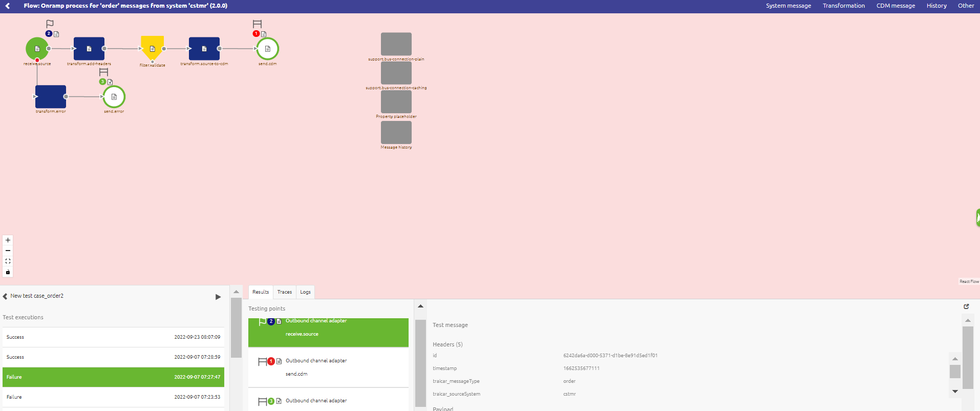Select Failure execution from 2022-09-07 07:27:47
Image resolution: width=980 pixels, height=411 pixels.
[113, 377]
